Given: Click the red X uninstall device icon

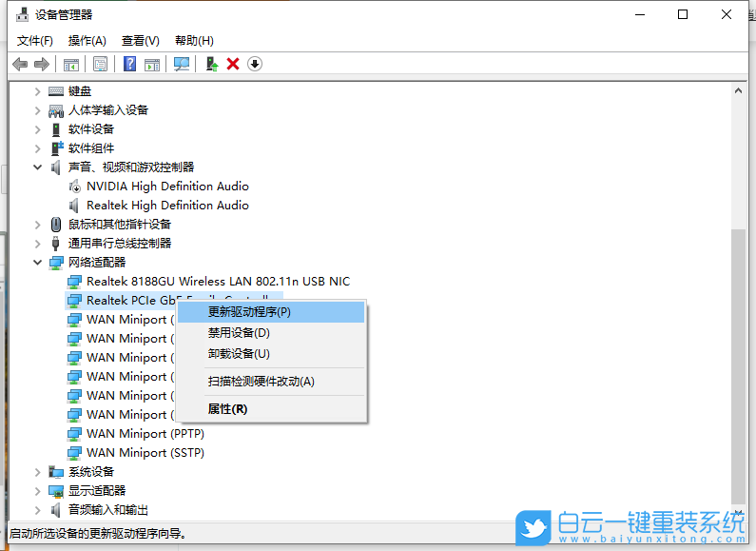Looking at the screenshot, I should pyautogui.click(x=233, y=64).
